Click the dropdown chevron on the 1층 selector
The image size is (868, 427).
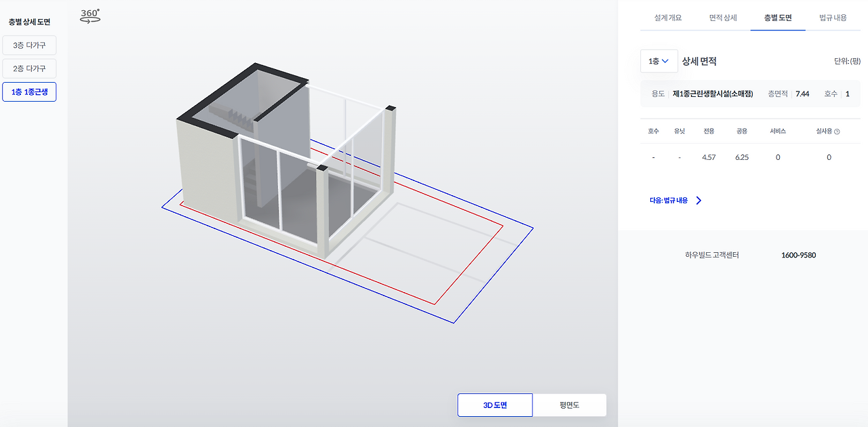click(x=667, y=60)
